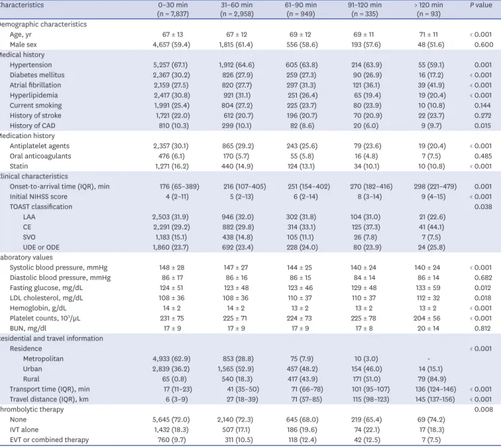The height and width of the screenshot is (448, 501).
Task: Select the '0–30 min' column header
Action: pyautogui.click(x=173, y=5)
